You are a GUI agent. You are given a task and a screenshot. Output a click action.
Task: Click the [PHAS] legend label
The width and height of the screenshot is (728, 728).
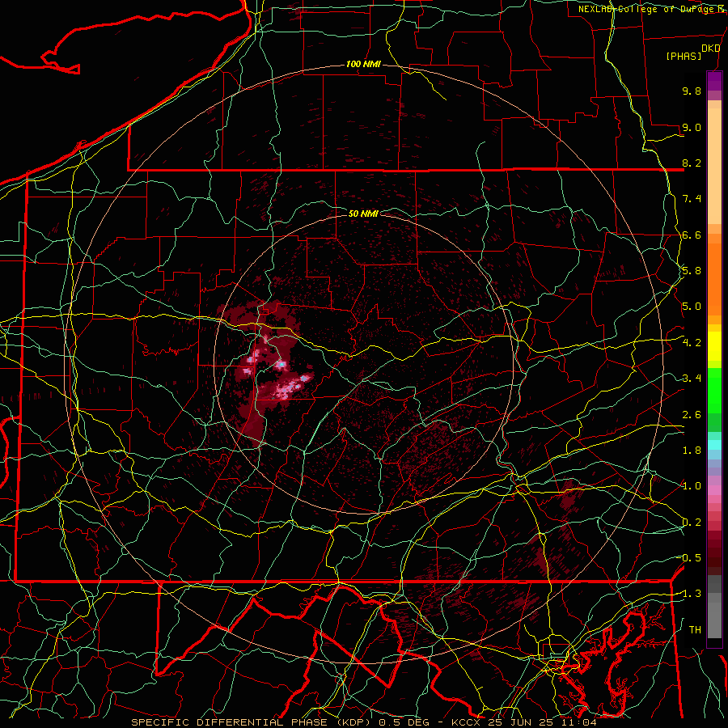684,57
